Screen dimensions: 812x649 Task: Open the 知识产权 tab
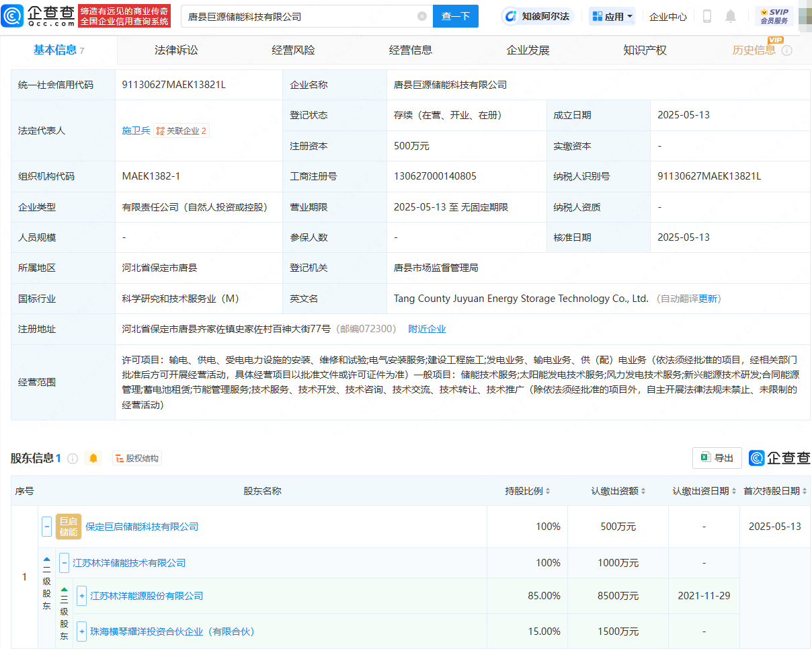[x=646, y=49]
